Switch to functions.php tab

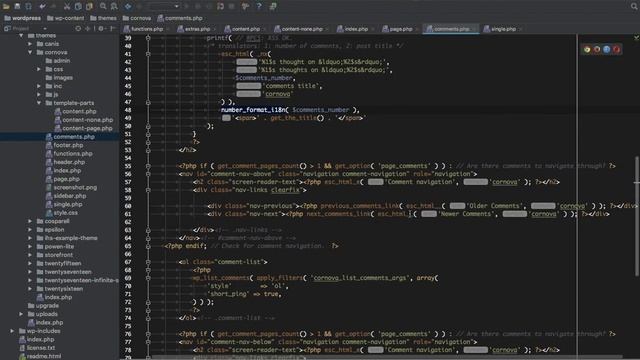tap(147, 29)
